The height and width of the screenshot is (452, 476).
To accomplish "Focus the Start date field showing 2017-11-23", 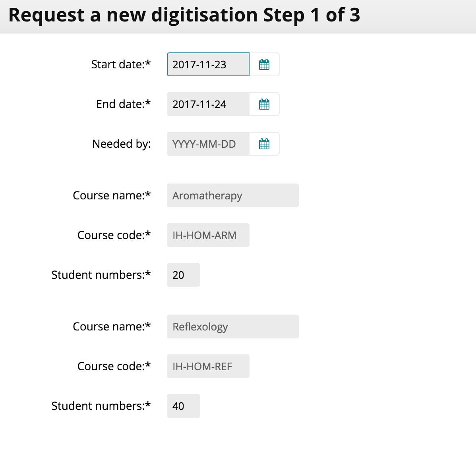I will click(x=208, y=64).
